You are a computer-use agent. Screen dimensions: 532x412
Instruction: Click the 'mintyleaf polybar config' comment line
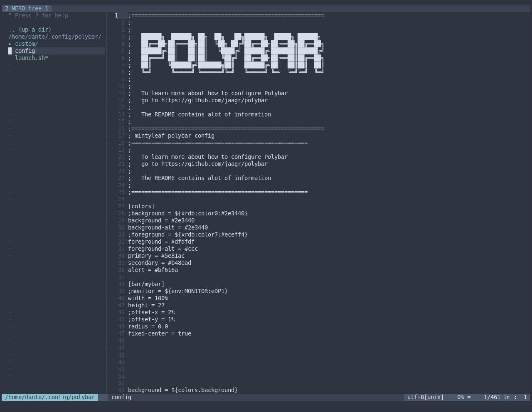pyautogui.click(x=171, y=136)
